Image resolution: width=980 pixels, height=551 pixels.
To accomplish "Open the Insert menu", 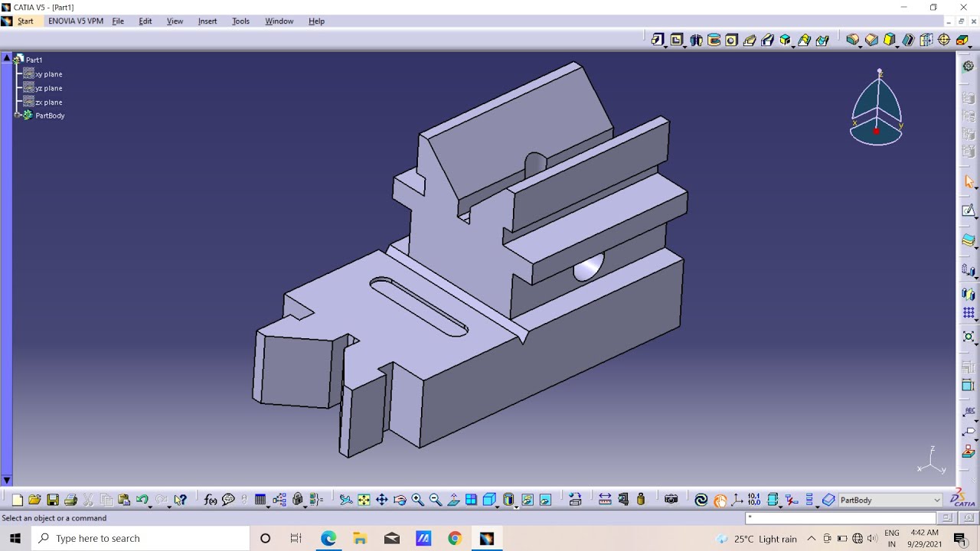I will pos(207,21).
